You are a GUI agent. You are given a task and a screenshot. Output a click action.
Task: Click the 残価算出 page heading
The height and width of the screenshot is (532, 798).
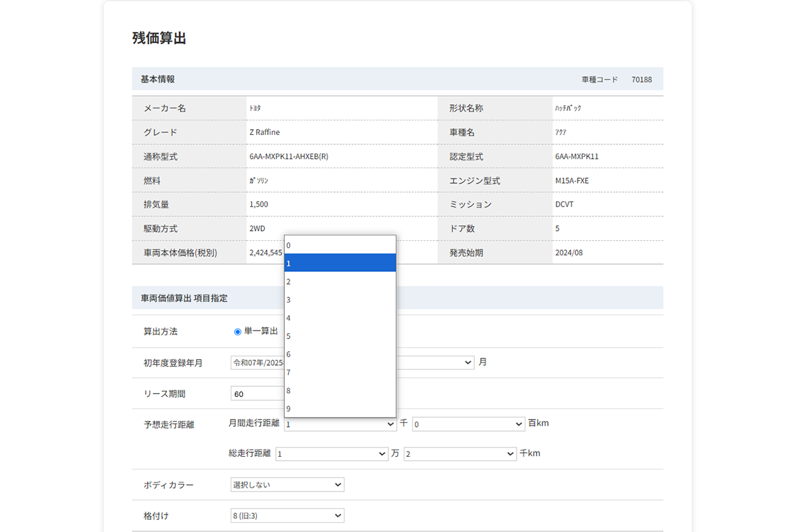click(x=160, y=39)
